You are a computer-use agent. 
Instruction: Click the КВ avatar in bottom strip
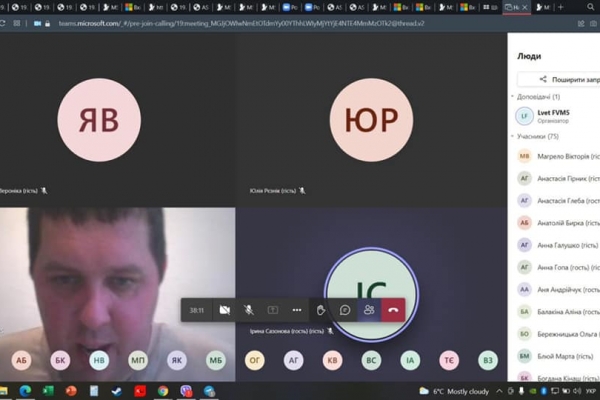tap(332, 360)
